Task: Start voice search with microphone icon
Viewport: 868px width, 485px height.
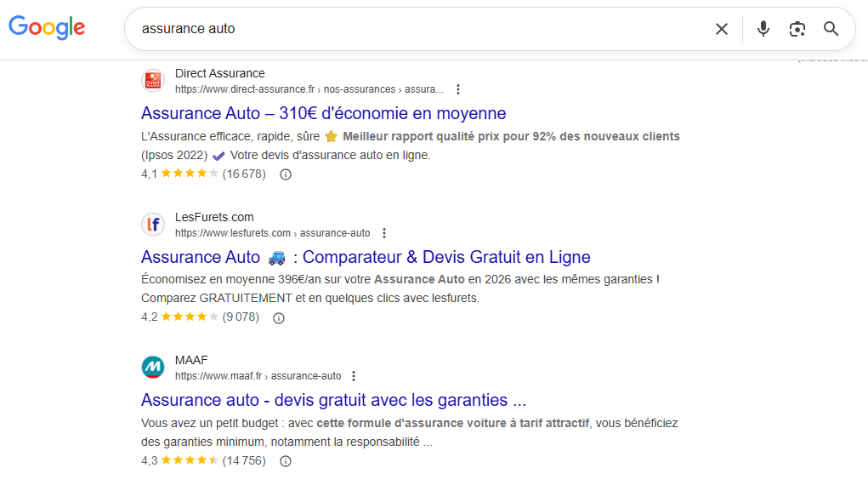Action: [x=763, y=29]
